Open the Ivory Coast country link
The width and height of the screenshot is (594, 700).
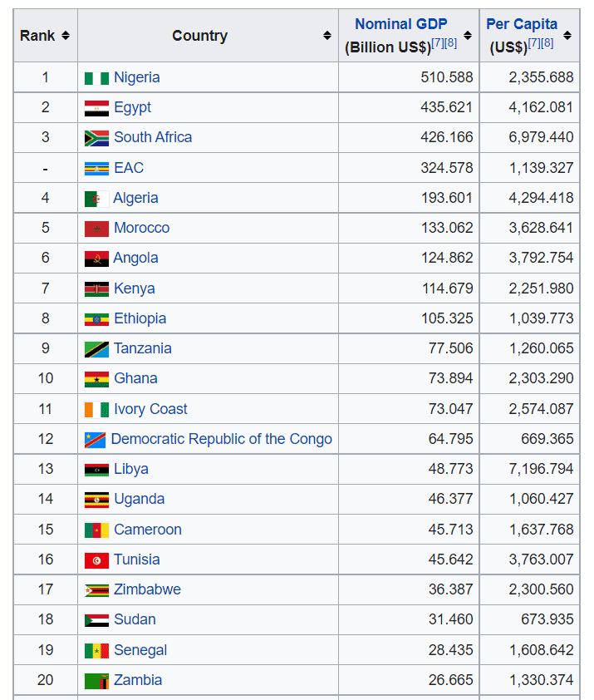click(150, 409)
